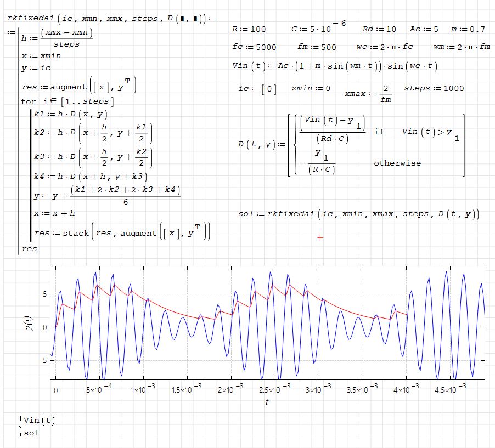Click the k4 := h·D(x+h, y+k3) line
The width and height of the screenshot is (495, 448).
[x=89, y=176]
